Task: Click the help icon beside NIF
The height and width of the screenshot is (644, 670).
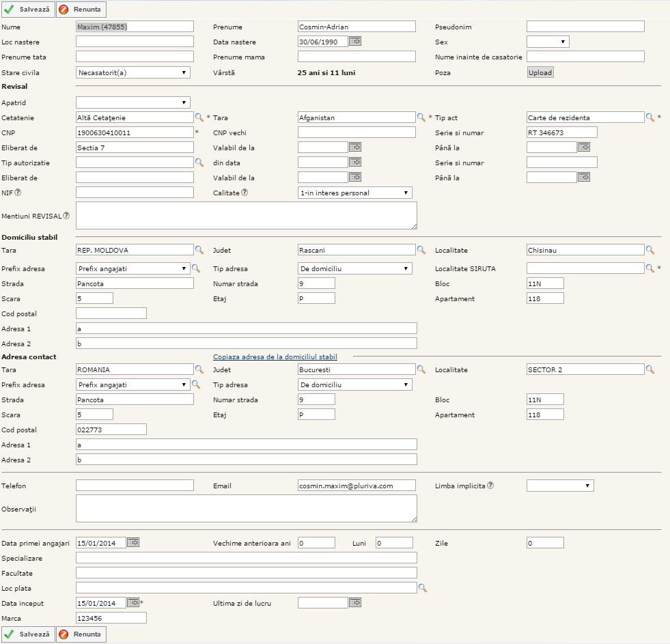Action: coord(18,193)
